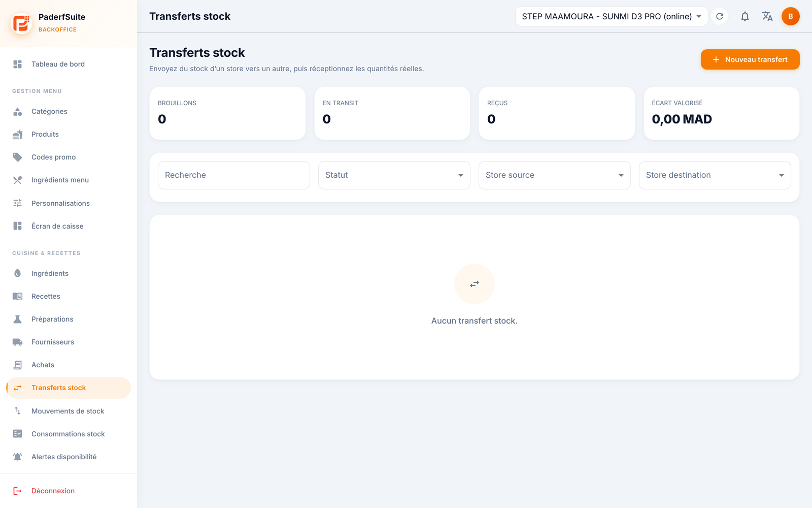
Task: Expand the store selector dropdown arrow
Action: (x=699, y=16)
